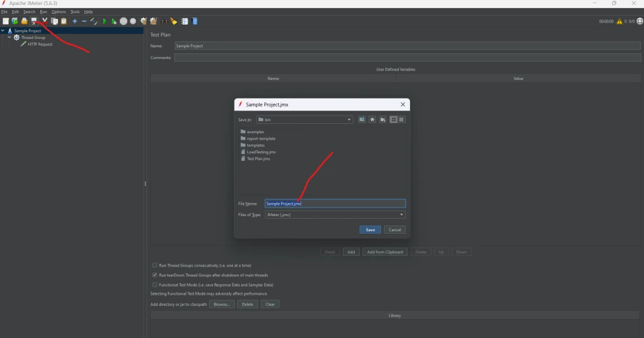
Task: Start the test with green play icon
Action: coord(104,21)
